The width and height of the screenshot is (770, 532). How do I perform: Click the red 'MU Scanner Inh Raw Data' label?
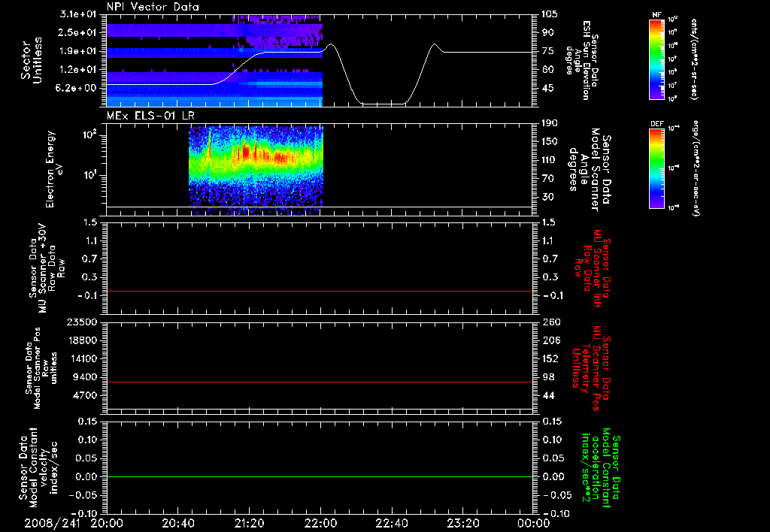593,268
